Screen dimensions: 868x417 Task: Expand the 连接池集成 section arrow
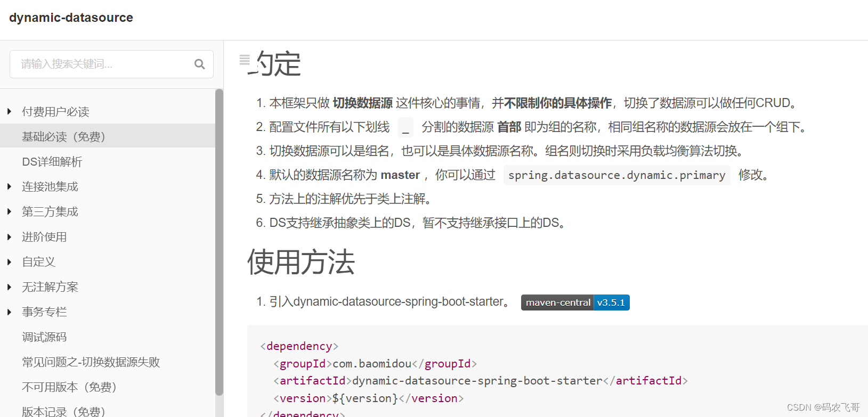coord(9,186)
